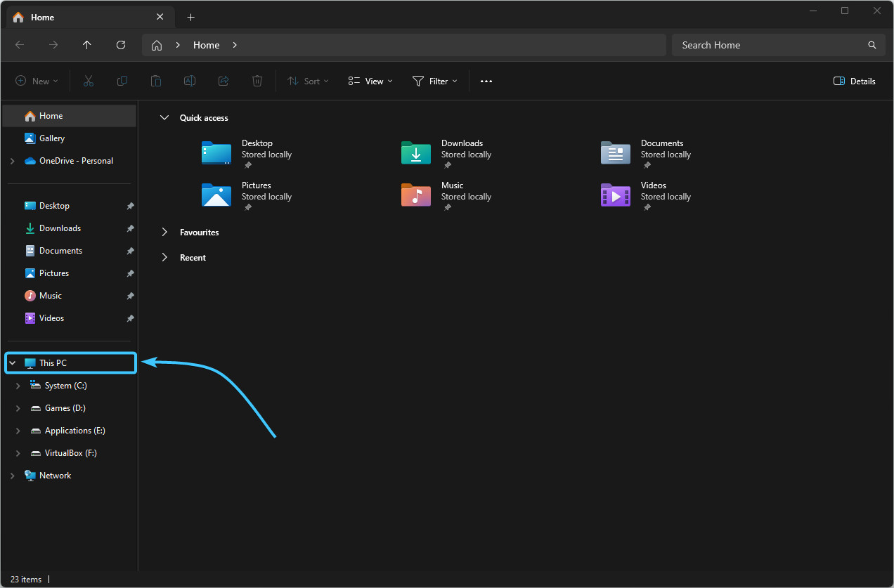Open the View dropdown menu

pyautogui.click(x=370, y=81)
